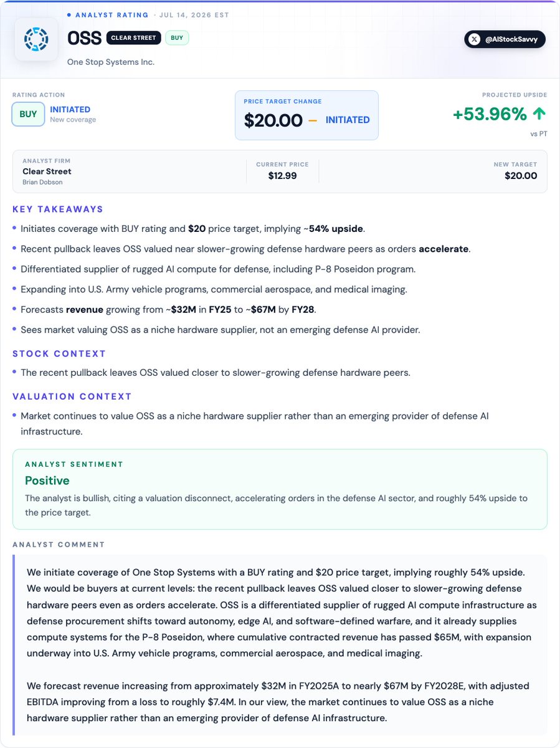Image resolution: width=560 pixels, height=748 pixels.
Task: Click the Brian Dobson analyst name
Action: pos(43,182)
